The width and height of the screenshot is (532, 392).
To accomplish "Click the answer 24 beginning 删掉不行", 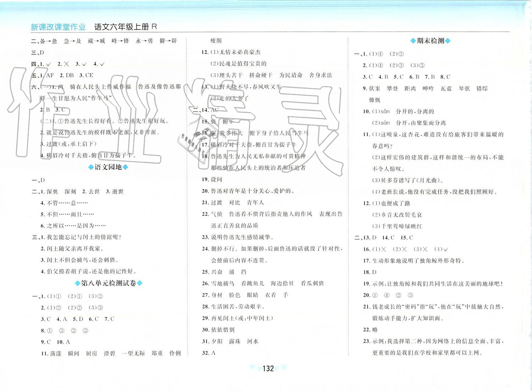I will pyautogui.click(x=272, y=254).
